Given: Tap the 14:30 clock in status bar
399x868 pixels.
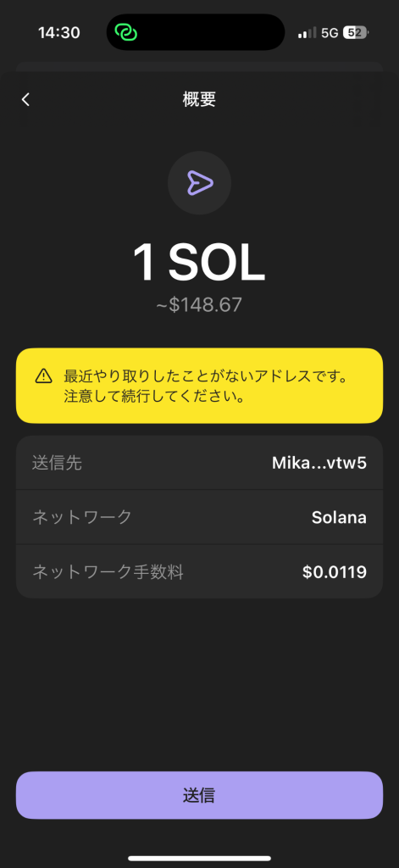Looking at the screenshot, I should [x=59, y=33].
